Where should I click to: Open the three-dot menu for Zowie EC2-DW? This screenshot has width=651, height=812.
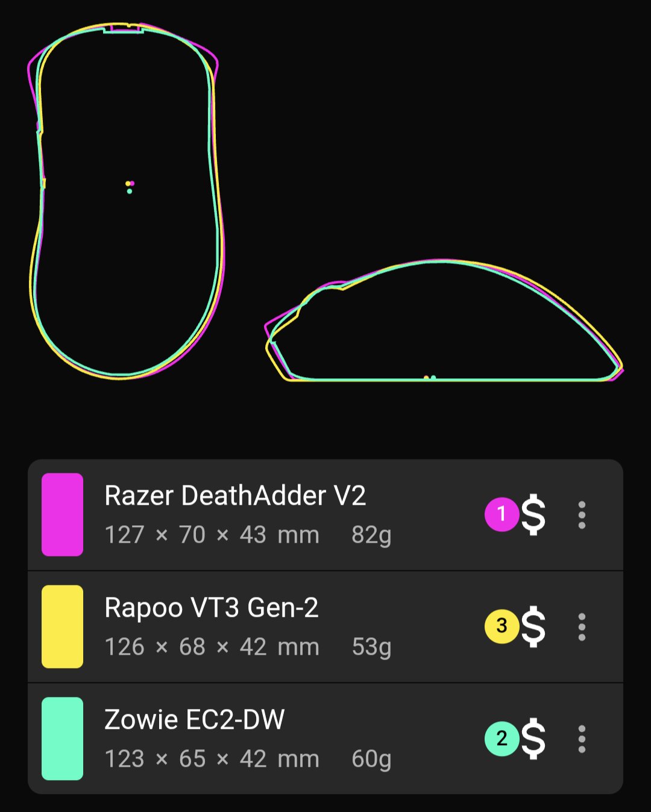click(x=582, y=739)
